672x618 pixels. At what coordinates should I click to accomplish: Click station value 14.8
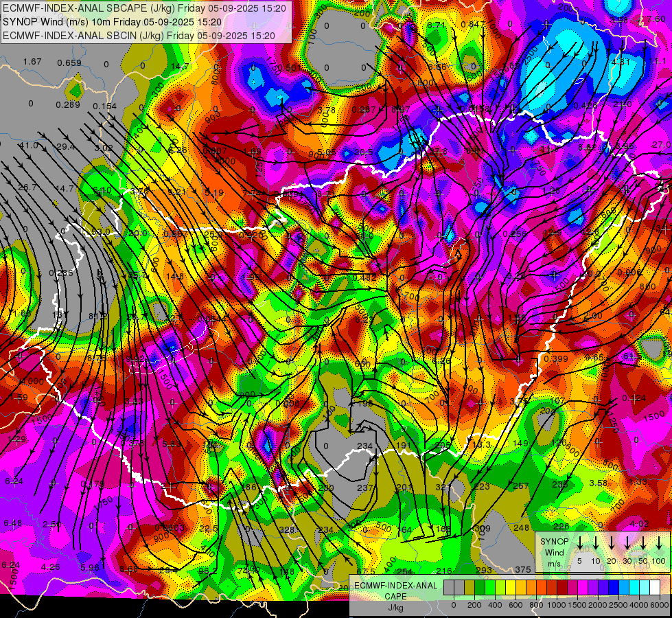tap(175, 277)
